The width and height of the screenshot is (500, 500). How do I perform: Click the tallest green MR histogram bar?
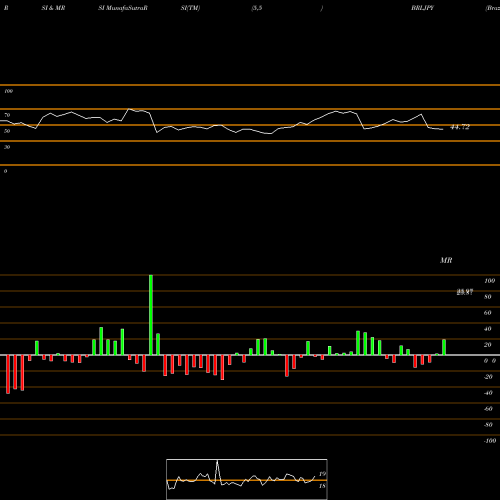coord(151,315)
